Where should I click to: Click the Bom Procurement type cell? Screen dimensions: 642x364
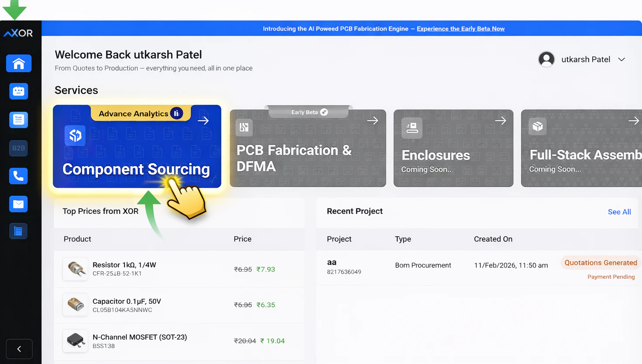pyautogui.click(x=423, y=265)
